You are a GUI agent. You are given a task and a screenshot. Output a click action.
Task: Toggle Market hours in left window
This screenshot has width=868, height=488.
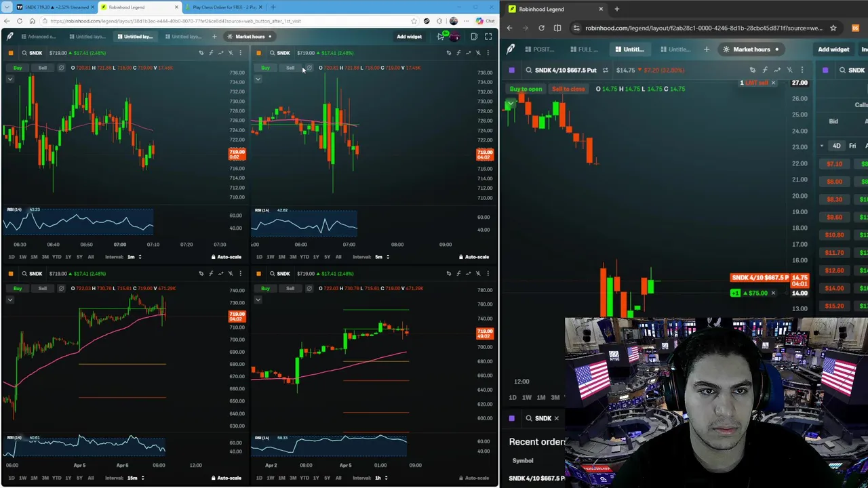click(250, 37)
